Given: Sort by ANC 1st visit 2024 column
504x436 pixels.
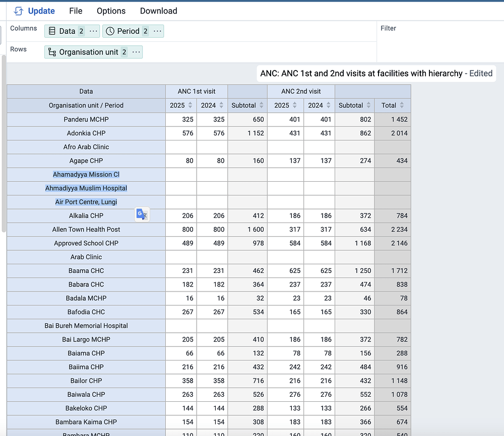Looking at the screenshot, I should 221,105.
